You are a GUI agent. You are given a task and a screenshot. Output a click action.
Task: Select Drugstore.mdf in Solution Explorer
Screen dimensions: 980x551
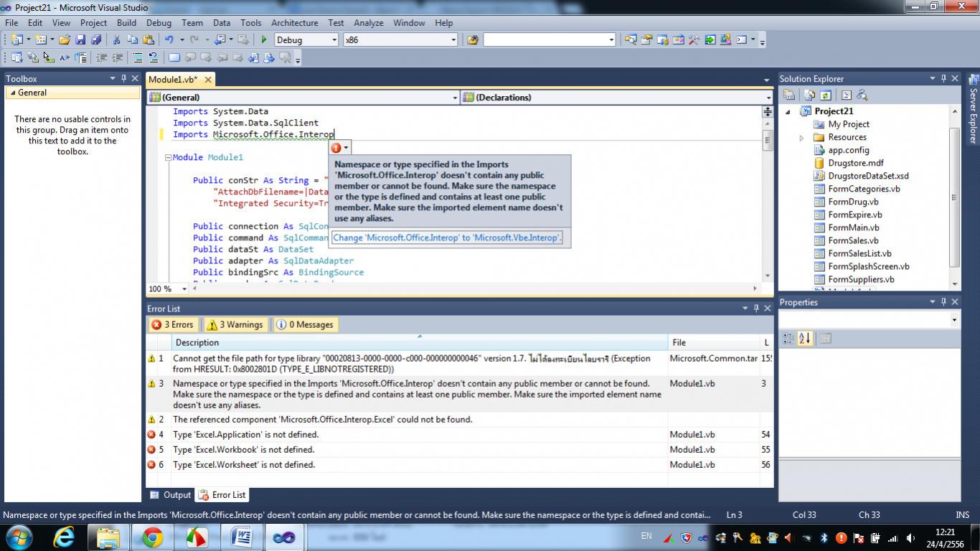[x=855, y=163]
